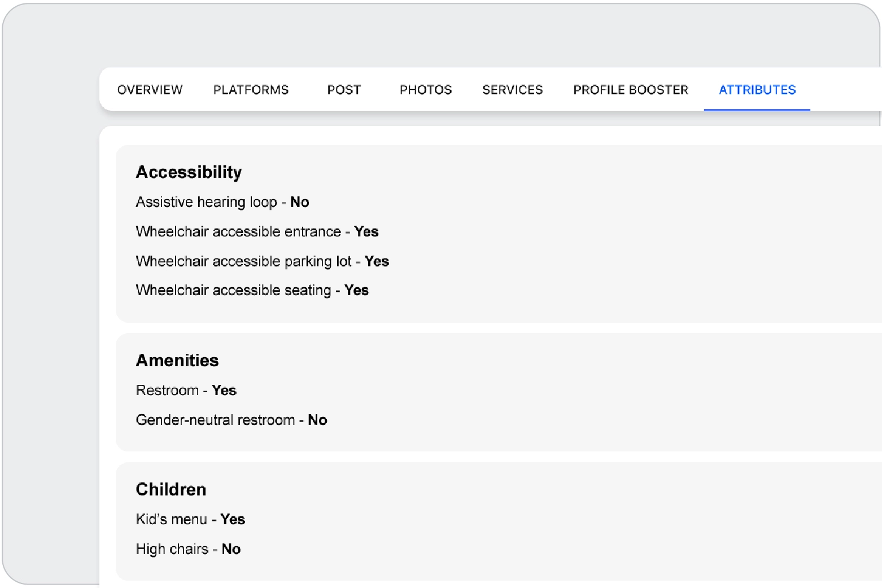Click the bold No value after Assistive hearing loop
The width and height of the screenshot is (882, 588).
tap(299, 203)
